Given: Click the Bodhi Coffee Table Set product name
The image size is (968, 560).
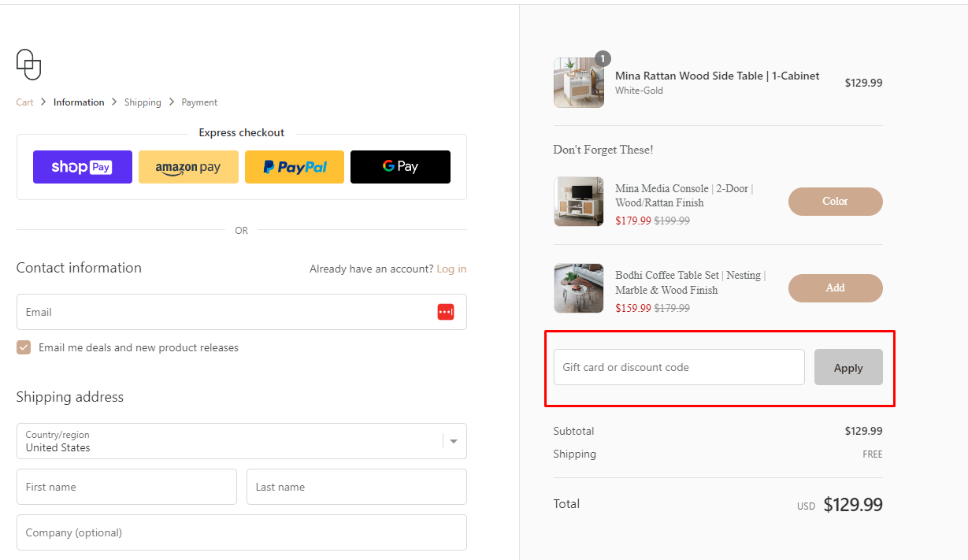Looking at the screenshot, I should click(x=691, y=283).
